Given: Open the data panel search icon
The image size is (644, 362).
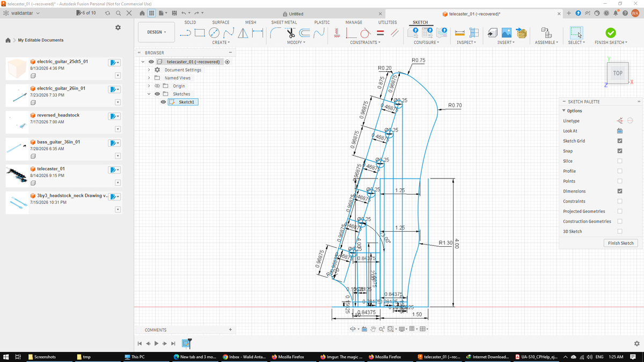Looking at the screenshot, I should (x=118, y=13).
